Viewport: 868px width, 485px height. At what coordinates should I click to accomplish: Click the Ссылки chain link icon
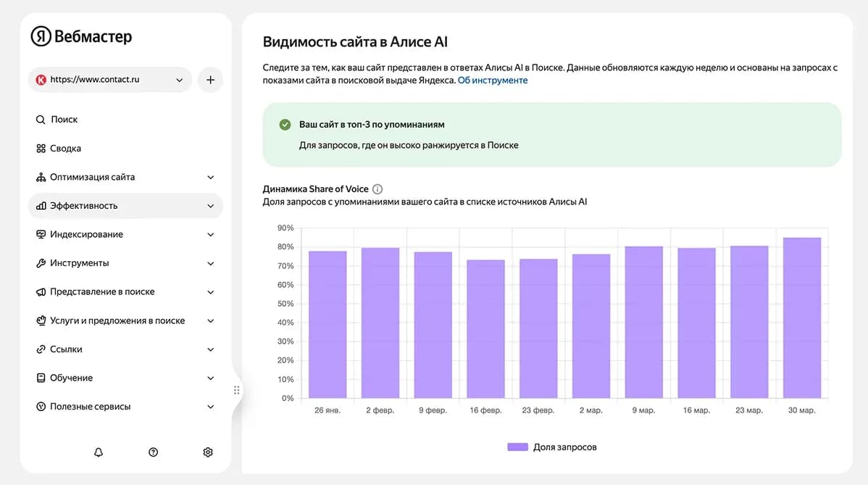coord(41,349)
